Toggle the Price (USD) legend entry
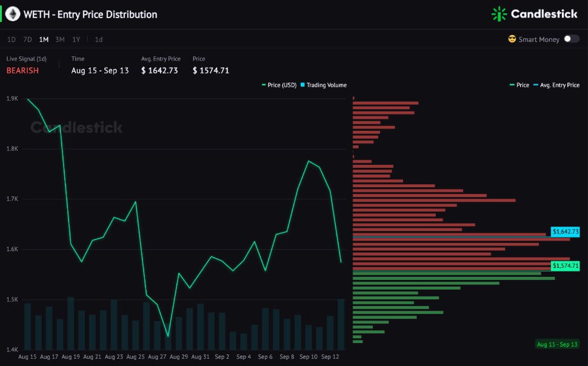This screenshot has height=366, width=588. pyautogui.click(x=279, y=85)
